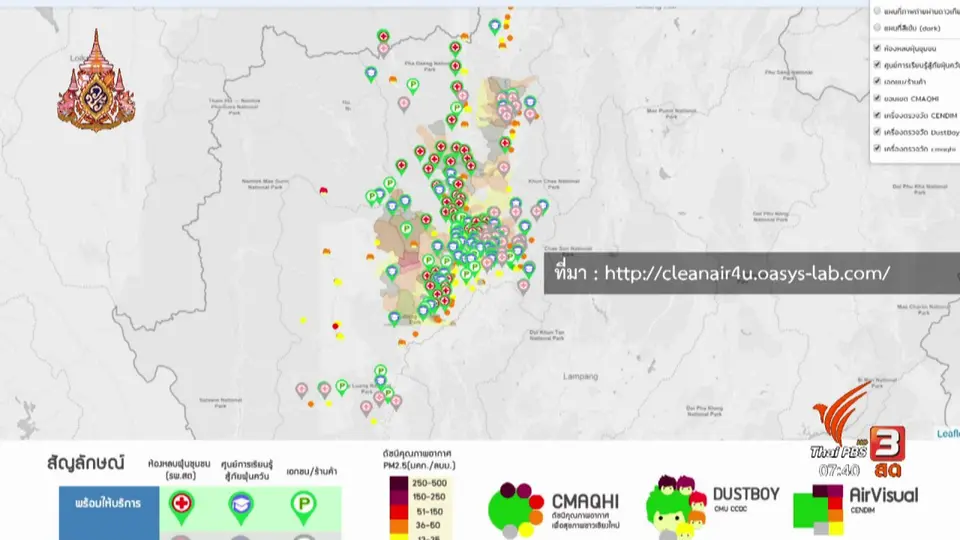The width and height of the screenshot is (960, 540).
Task: Click the AirVisual text label
Action: [x=883, y=495]
